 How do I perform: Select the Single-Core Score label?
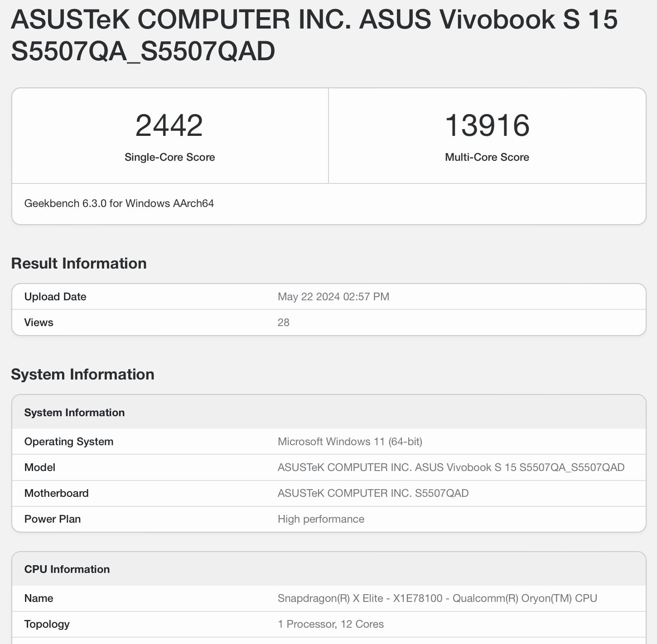[x=169, y=157]
